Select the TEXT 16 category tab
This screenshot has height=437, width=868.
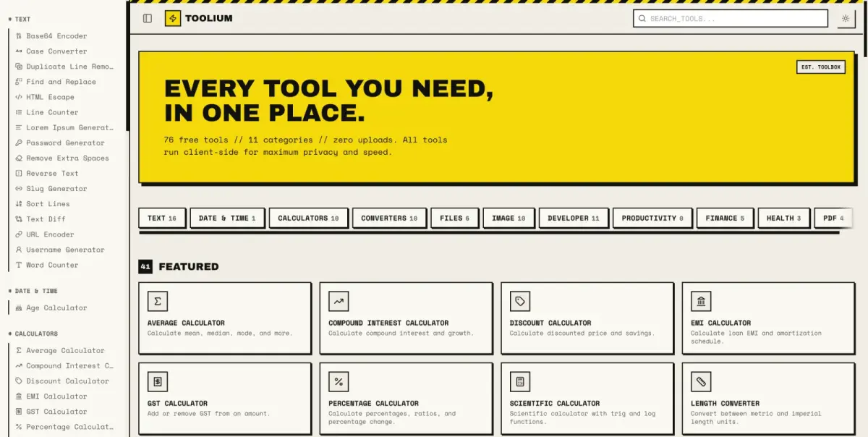click(162, 218)
